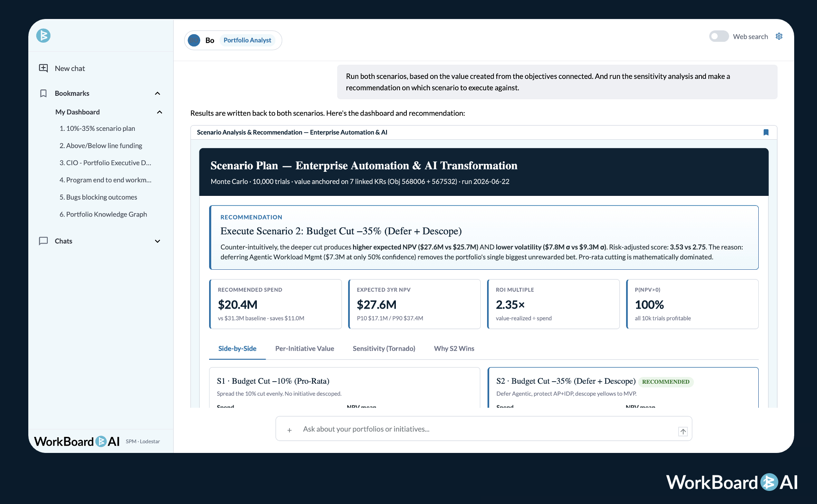Click the 'Spread the 10% cut evenly' description

coord(279,394)
